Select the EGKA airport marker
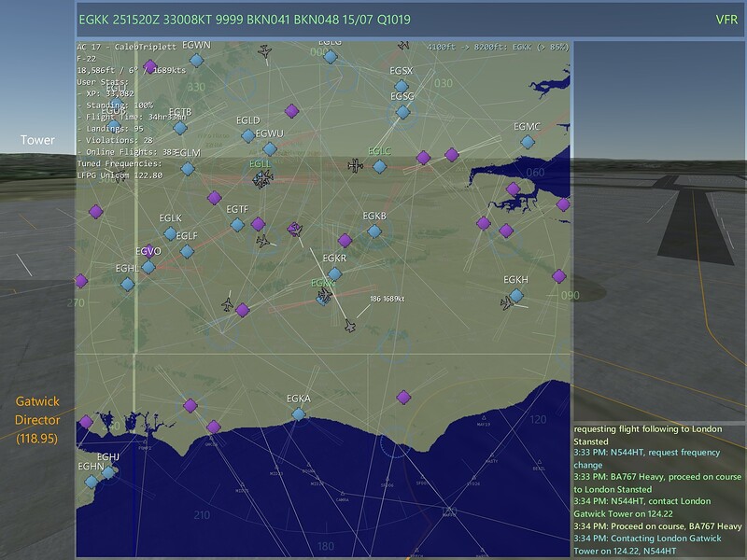 pyautogui.click(x=299, y=413)
